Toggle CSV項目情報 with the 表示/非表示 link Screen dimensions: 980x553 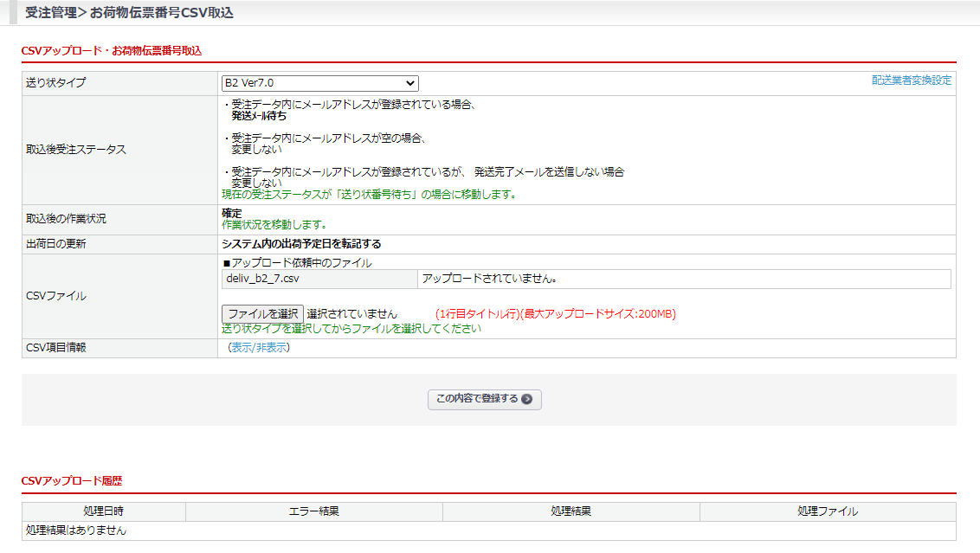pyautogui.click(x=259, y=348)
